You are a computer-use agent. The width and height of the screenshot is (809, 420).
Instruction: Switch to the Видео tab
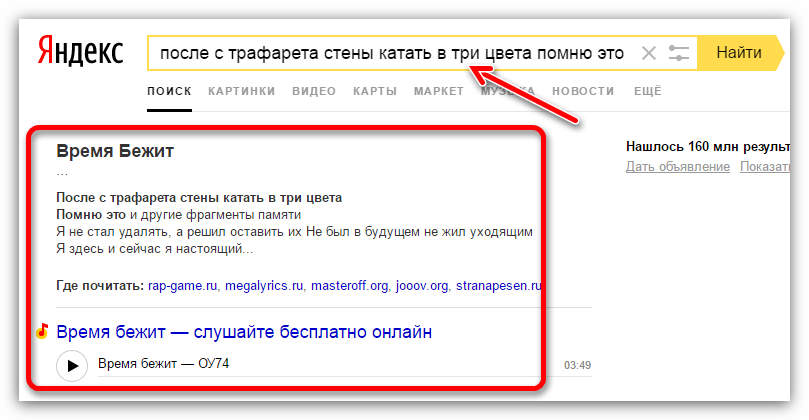click(314, 91)
